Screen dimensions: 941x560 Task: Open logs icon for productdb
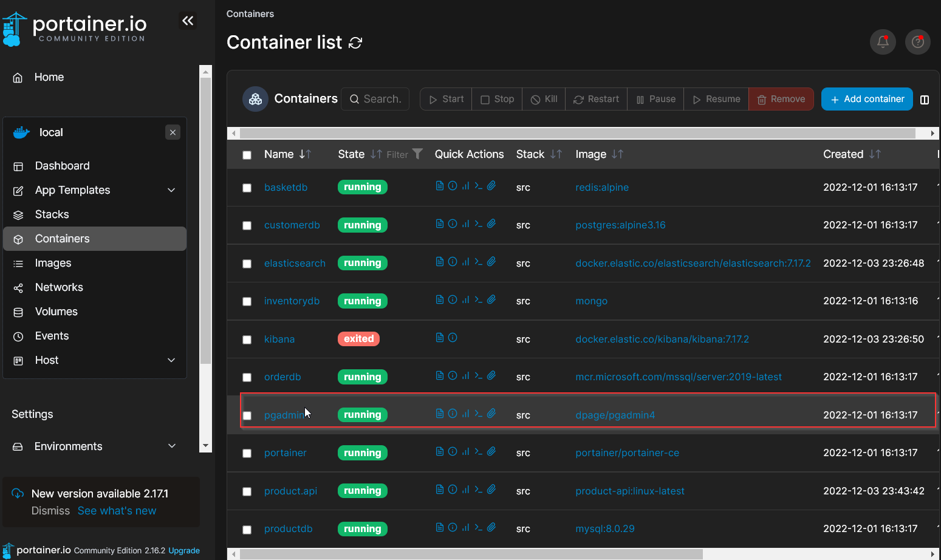(x=440, y=527)
